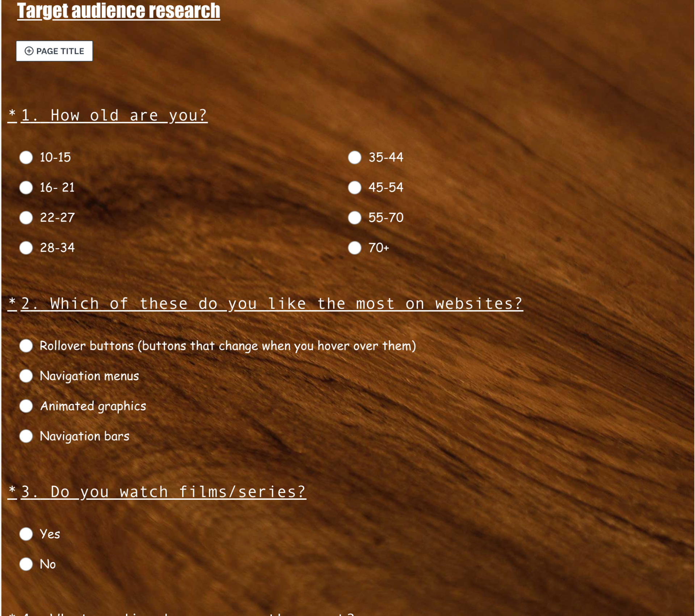The width and height of the screenshot is (695, 616).
Task: Pick the 22-27 age range
Action: click(x=26, y=218)
